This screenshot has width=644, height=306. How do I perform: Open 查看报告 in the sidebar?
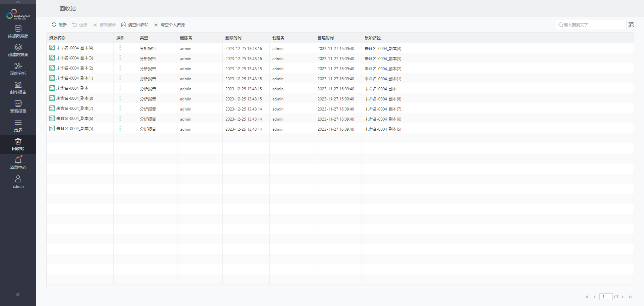pos(18,106)
